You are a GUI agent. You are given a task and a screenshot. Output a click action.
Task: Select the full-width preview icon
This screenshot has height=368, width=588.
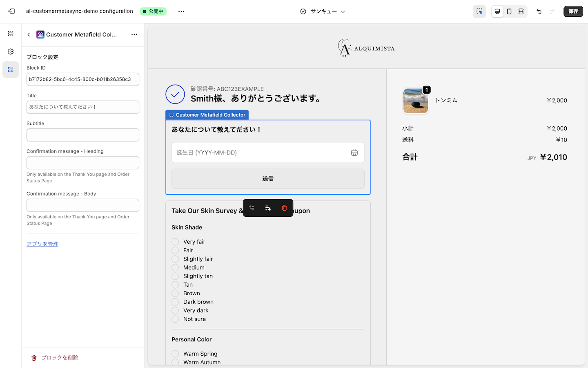(x=521, y=11)
